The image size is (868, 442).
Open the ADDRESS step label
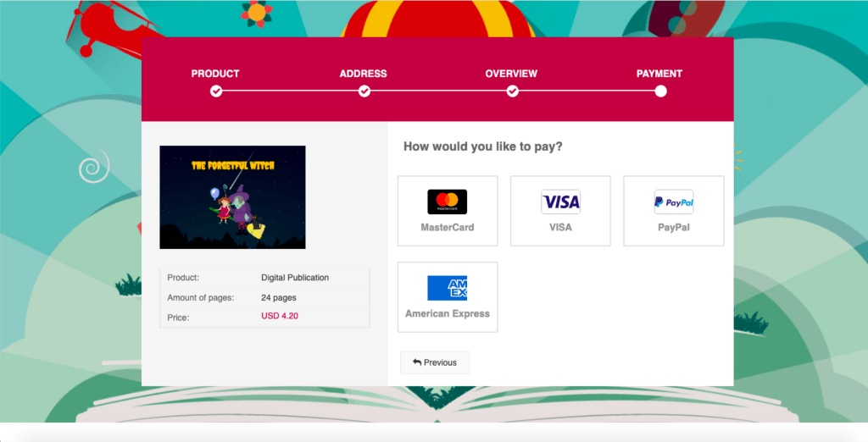click(x=363, y=74)
